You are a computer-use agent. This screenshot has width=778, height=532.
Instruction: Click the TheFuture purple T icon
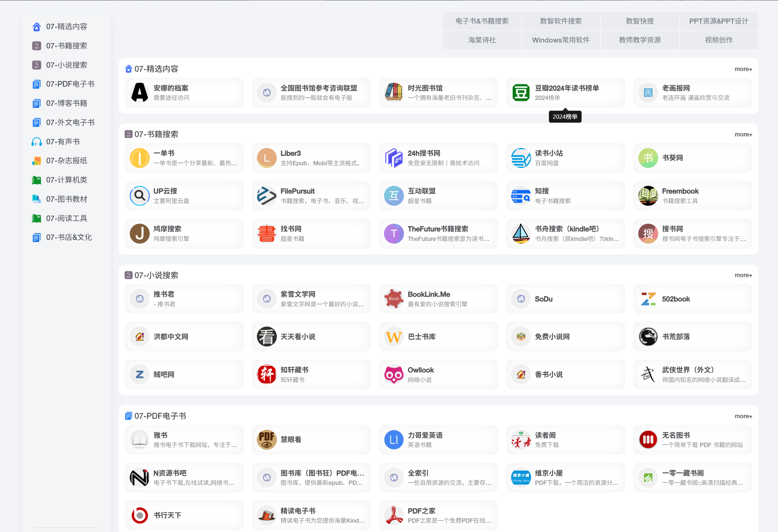tap(394, 234)
